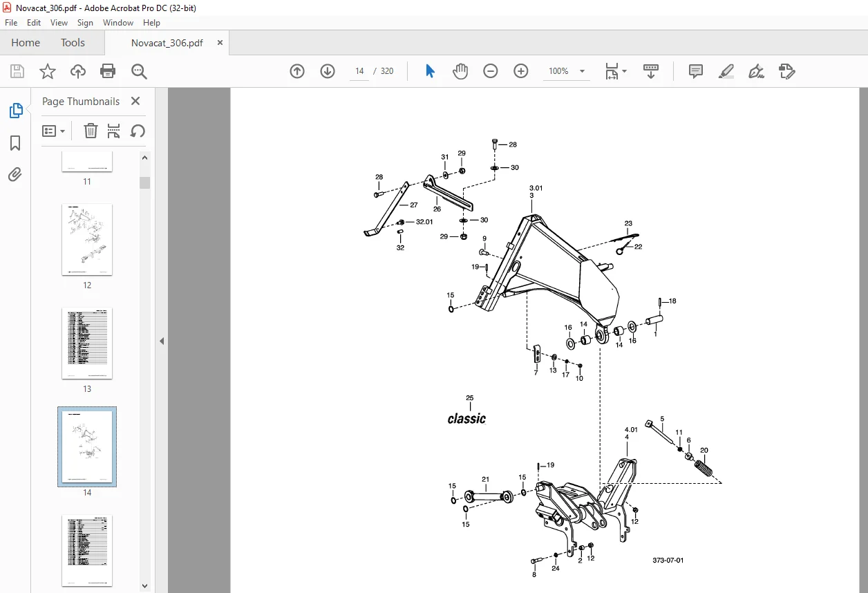Screen dimensions: 868x593
Task: Toggle the Bookmarks panel
Action: point(15,143)
